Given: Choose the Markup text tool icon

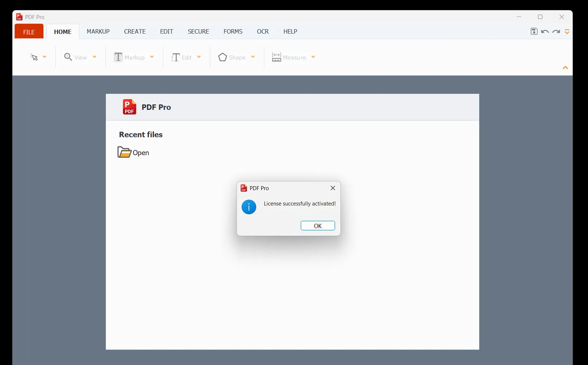Looking at the screenshot, I should click(118, 57).
